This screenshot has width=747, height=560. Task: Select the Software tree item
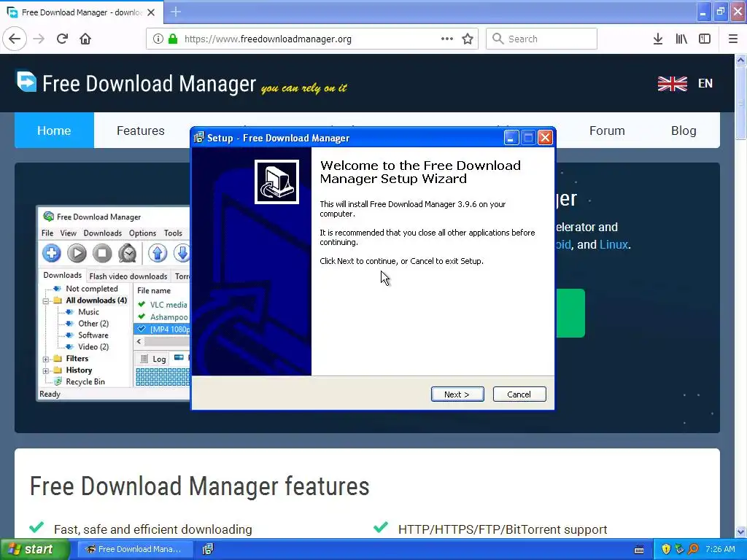(x=93, y=335)
